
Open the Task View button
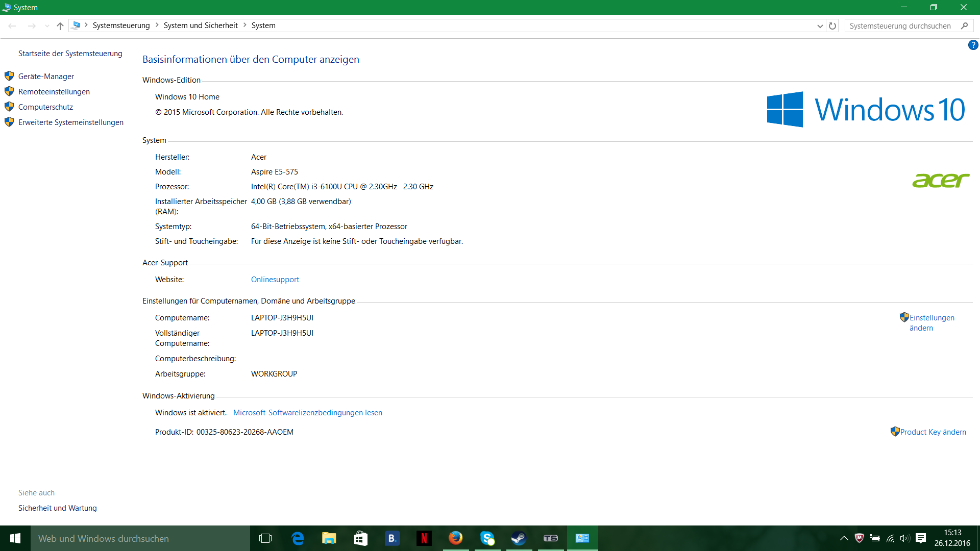click(x=265, y=538)
